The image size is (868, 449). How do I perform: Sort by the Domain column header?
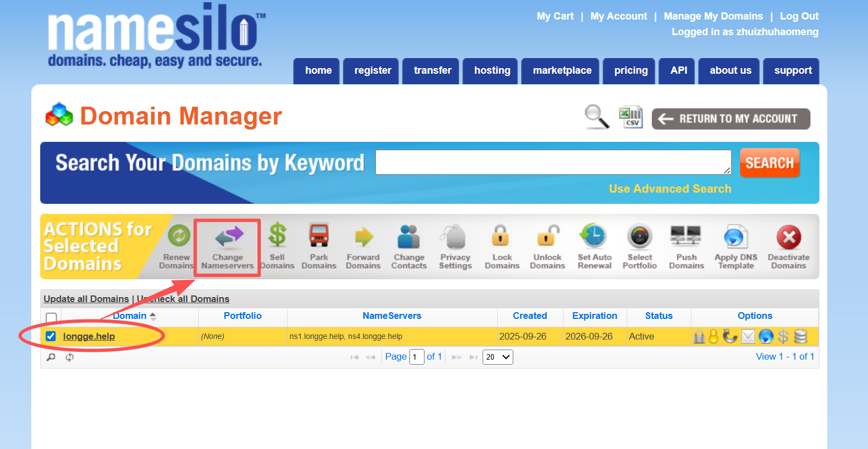130,316
